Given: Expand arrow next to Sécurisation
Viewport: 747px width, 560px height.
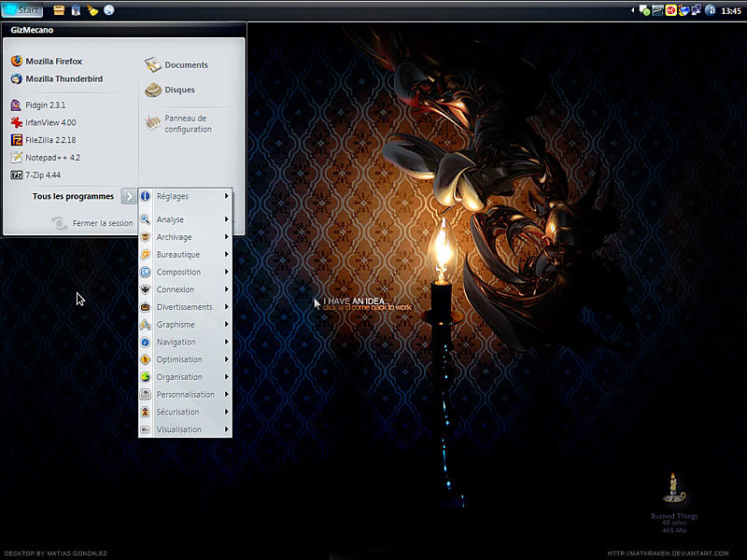Looking at the screenshot, I should 227,412.
